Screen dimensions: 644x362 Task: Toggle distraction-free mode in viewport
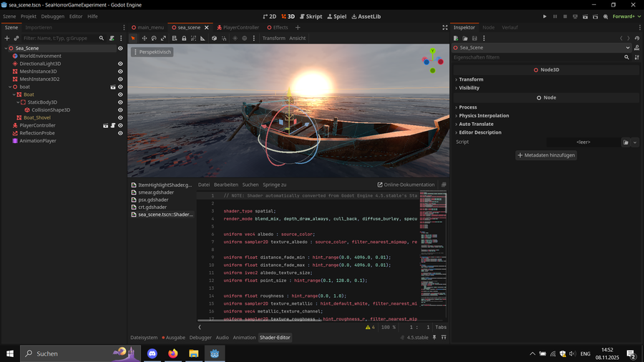pyautogui.click(x=445, y=27)
